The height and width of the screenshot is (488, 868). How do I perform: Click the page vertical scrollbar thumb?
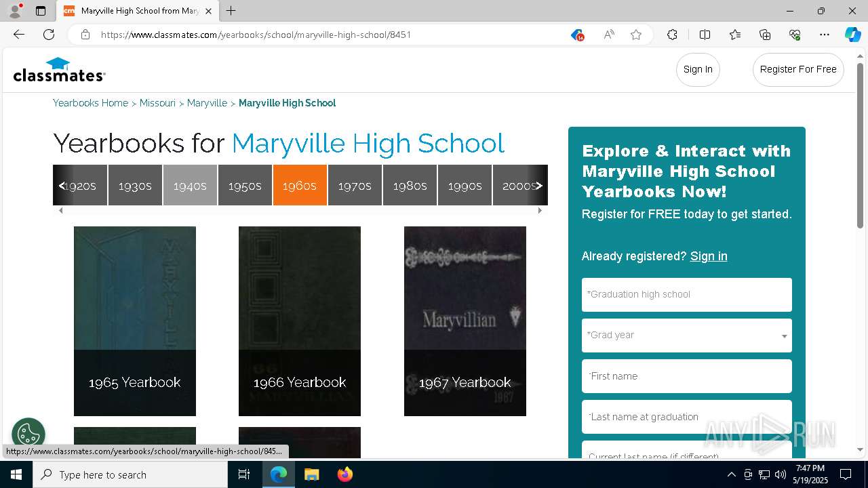pos(861,145)
